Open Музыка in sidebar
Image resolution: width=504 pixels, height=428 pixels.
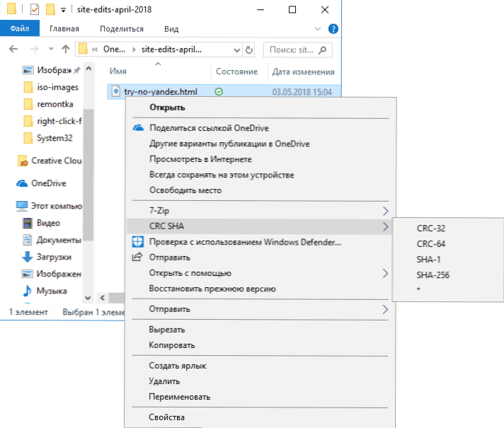point(45,291)
